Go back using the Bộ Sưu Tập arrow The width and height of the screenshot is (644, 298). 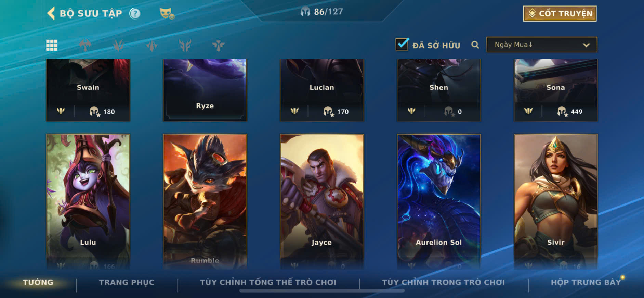(51, 14)
